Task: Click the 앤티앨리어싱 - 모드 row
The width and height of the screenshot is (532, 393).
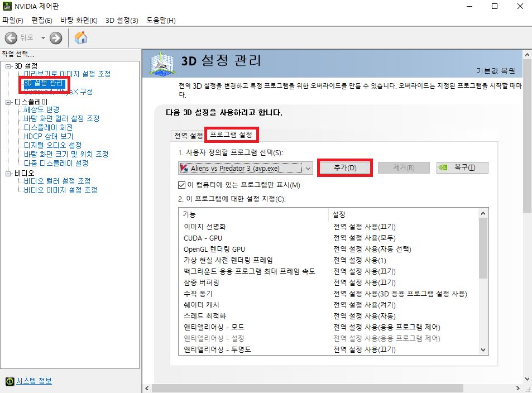Action: coord(329,327)
